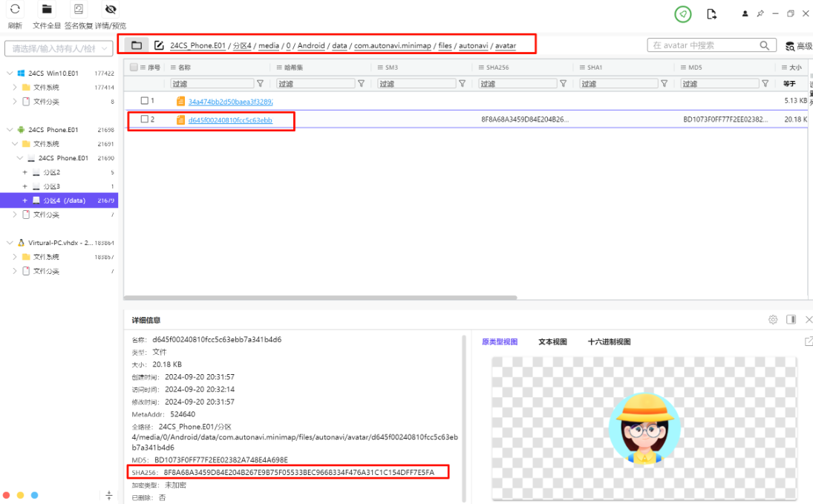Open the 高级 advanced search icon

click(790, 46)
